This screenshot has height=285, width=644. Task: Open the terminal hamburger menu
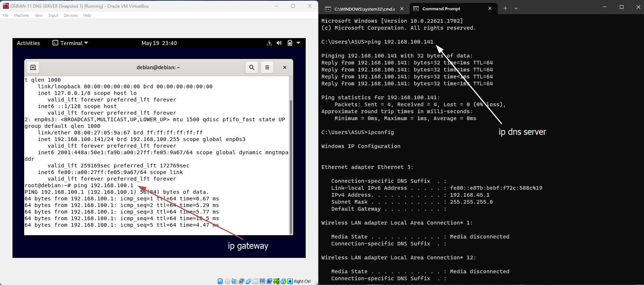coord(267,67)
